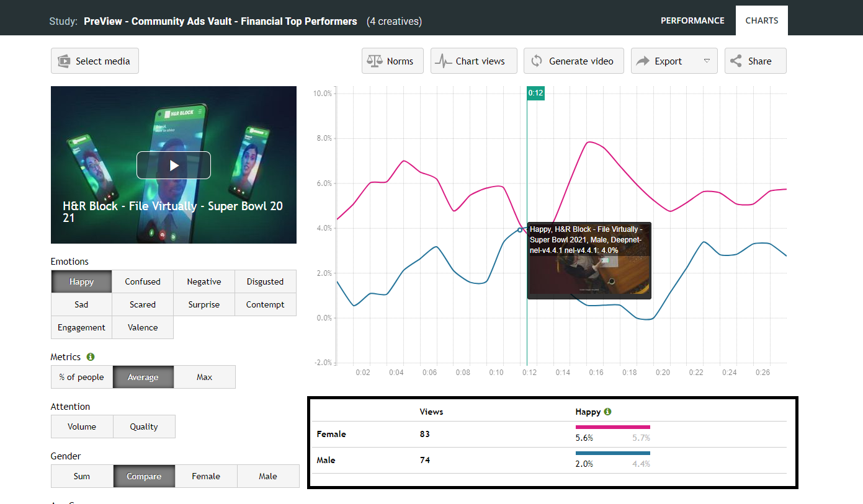Viewport: 863px width, 504px height.
Task: Click the Female row label
Action: (331, 434)
